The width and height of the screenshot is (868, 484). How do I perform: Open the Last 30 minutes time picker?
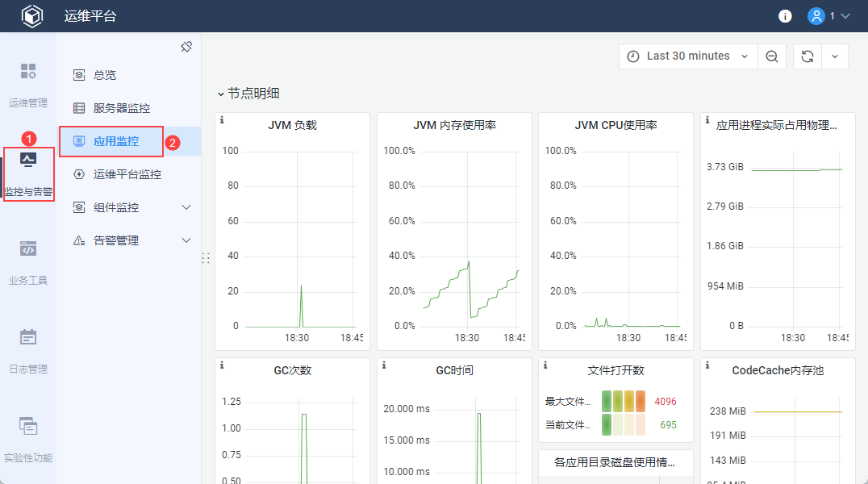(x=688, y=56)
